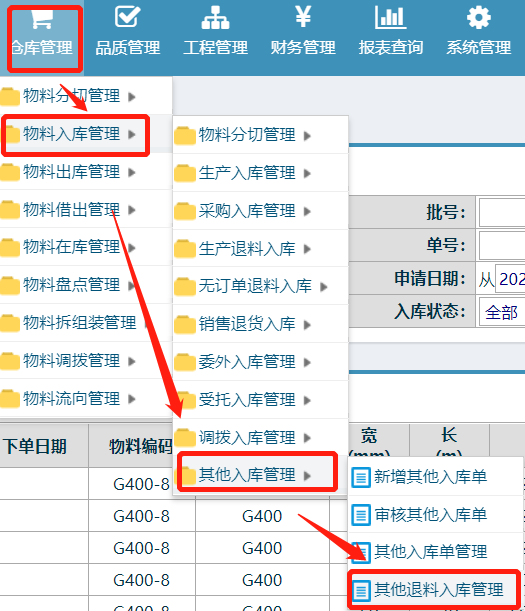
Task: Expand the 采购入库管理 submenu arrow
Action: pyautogui.click(x=308, y=211)
